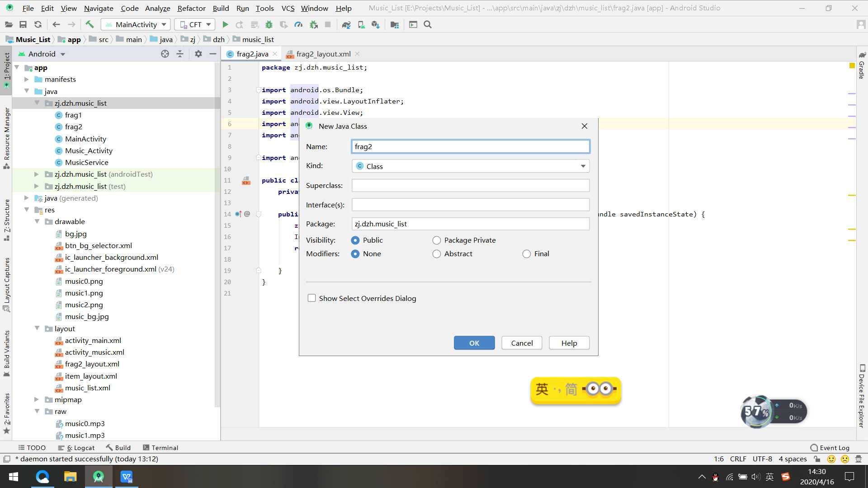Click OK to create new Java class
Screen dimensions: 868x488
(474, 343)
